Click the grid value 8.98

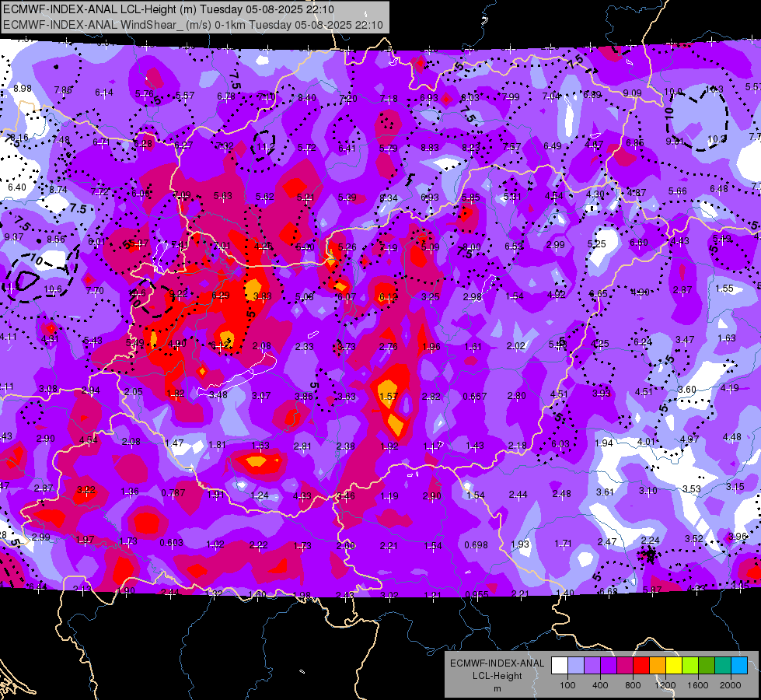point(23,89)
